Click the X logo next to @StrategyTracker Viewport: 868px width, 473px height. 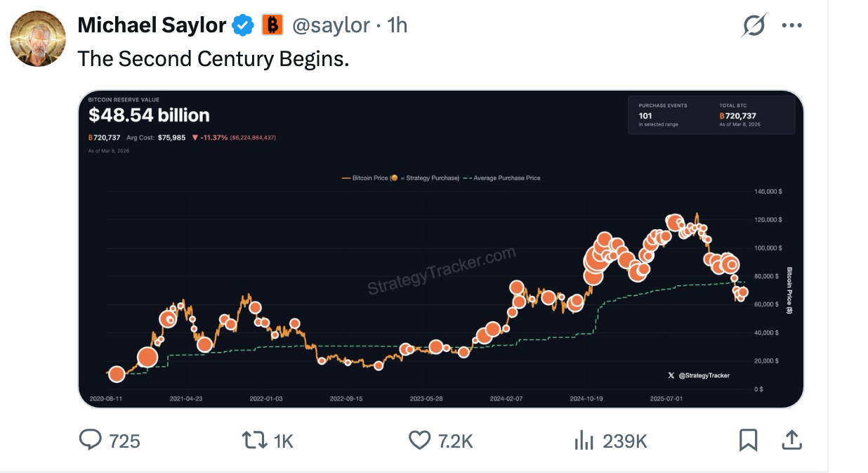pyautogui.click(x=671, y=375)
